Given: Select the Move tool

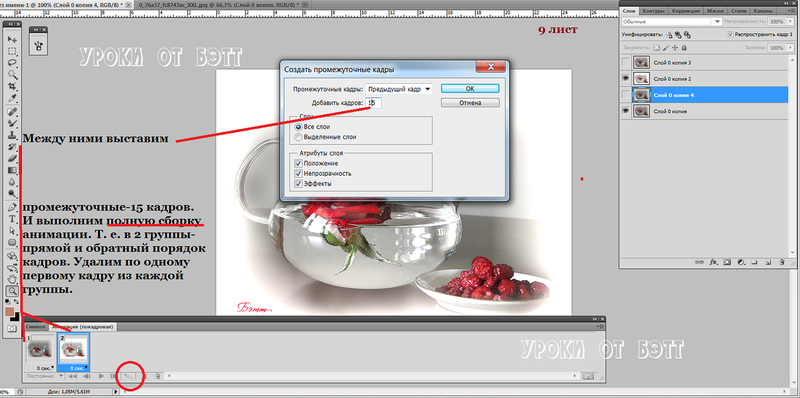Looking at the screenshot, I should (12, 39).
